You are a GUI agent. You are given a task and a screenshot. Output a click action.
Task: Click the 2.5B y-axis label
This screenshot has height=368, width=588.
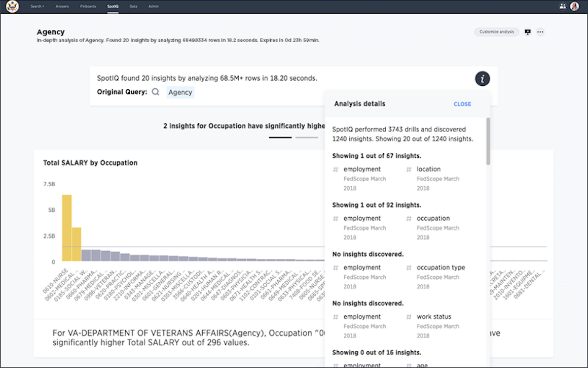49,236
